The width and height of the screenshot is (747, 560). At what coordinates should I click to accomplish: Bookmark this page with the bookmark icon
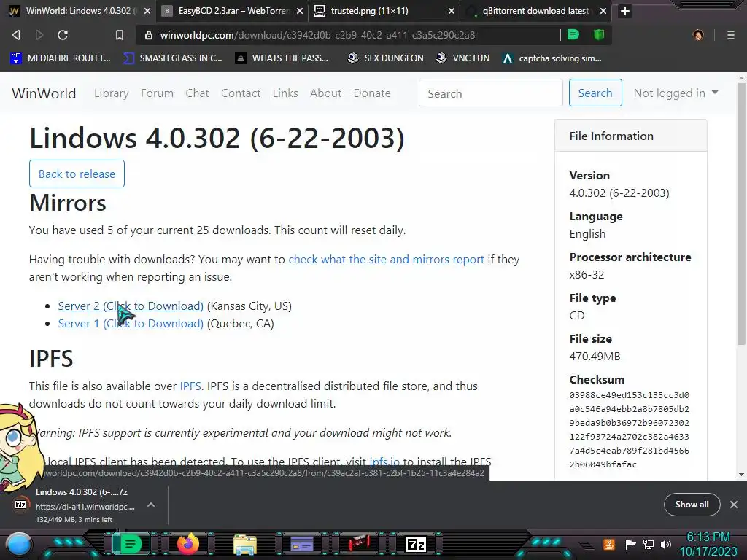pos(120,35)
